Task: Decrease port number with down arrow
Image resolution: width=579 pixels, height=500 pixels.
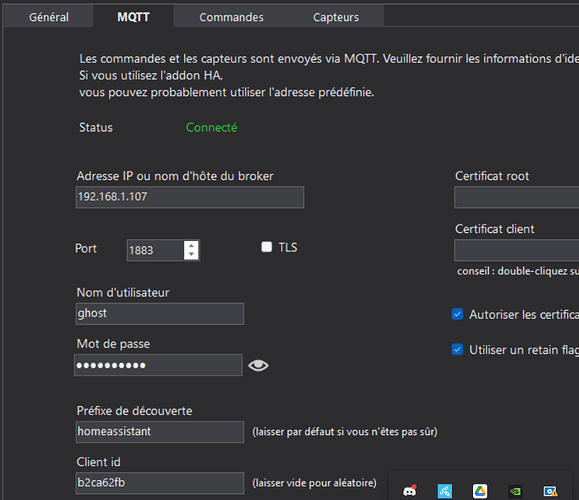Action: pyautogui.click(x=191, y=254)
